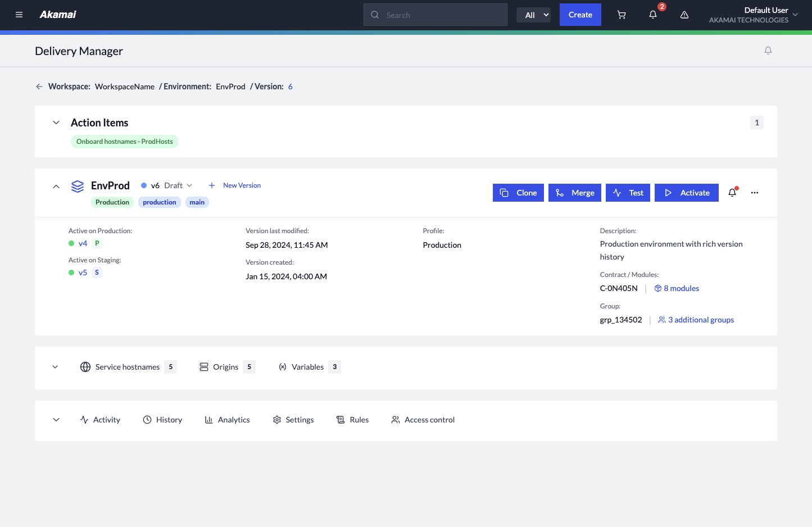This screenshot has width=812, height=527.
Task: Open the Access control tab
Action: (x=423, y=420)
